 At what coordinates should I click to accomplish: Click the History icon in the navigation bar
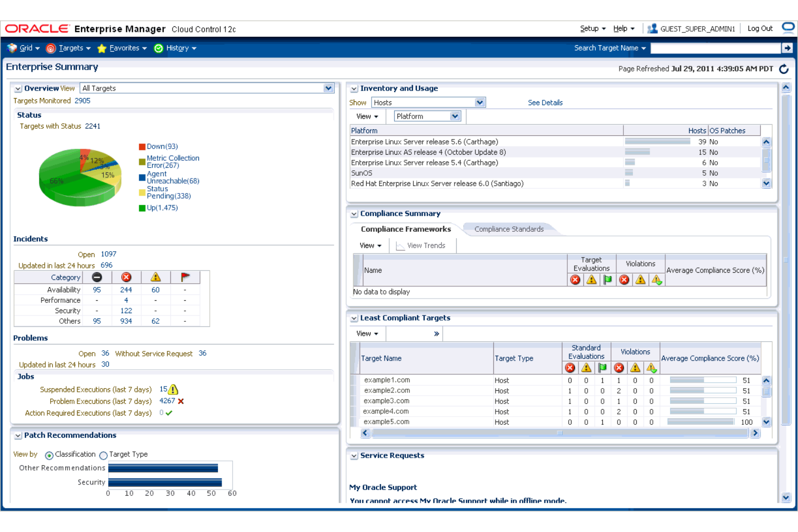pyautogui.click(x=158, y=48)
